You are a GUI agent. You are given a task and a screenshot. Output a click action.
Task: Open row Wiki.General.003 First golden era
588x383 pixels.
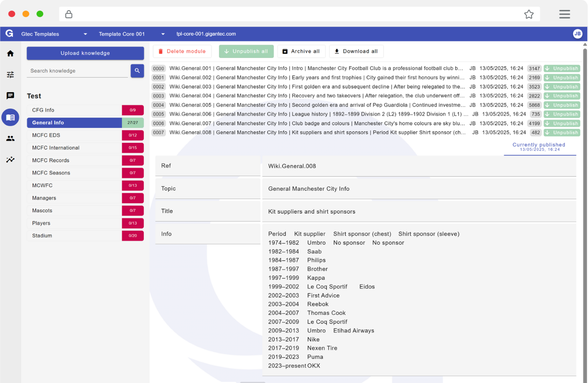click(x=317, y=87)
